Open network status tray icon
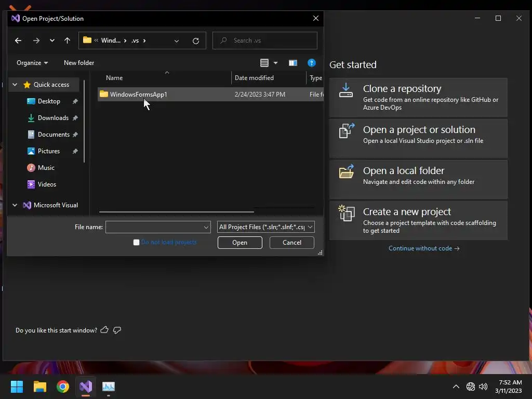The image size is (532, 399). click(471, 387)
